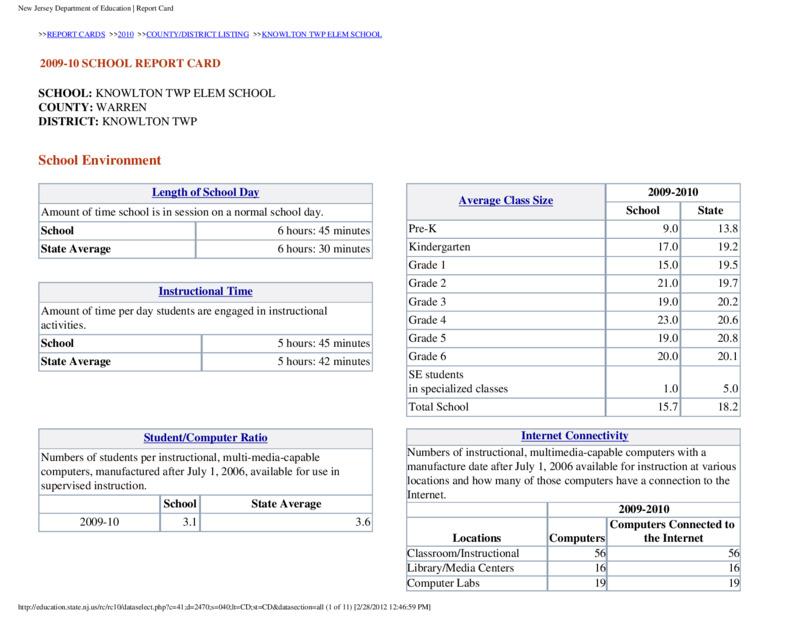
Task: Open the Internet Connectivity link
Action: [574, 436]
